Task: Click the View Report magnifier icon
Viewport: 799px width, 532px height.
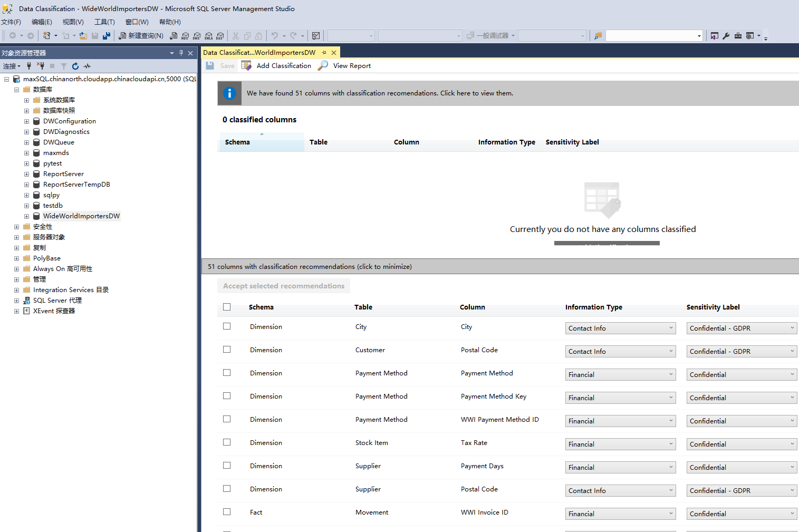Action: click(323, 65)
